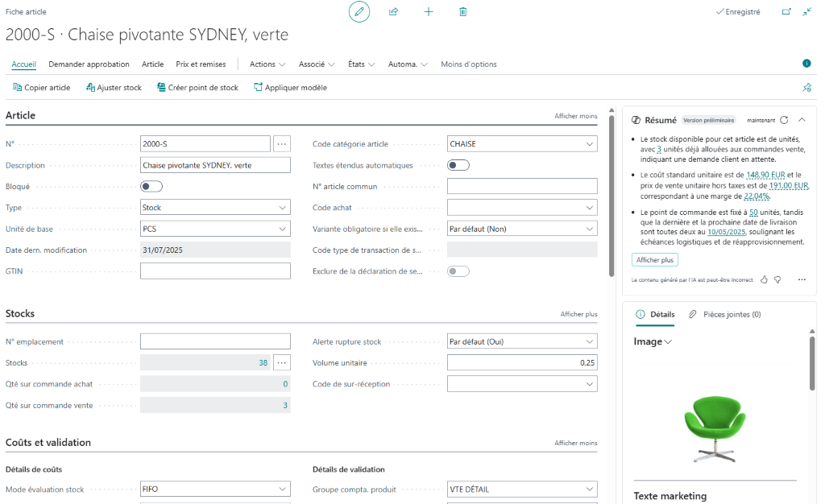This screenshot has height=504, width=825.
Task: Click the Copier article button
Action: (x=42, y=88)
